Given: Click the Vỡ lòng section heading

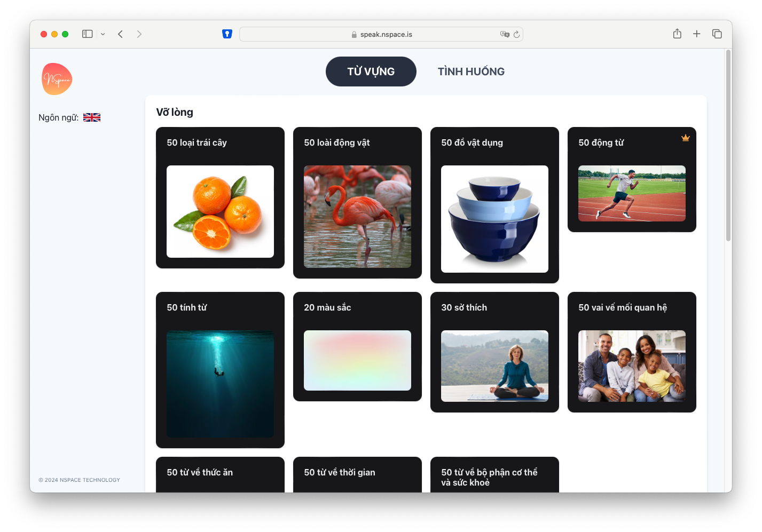Looking at the screenshot, I should (x=175, y=112).
